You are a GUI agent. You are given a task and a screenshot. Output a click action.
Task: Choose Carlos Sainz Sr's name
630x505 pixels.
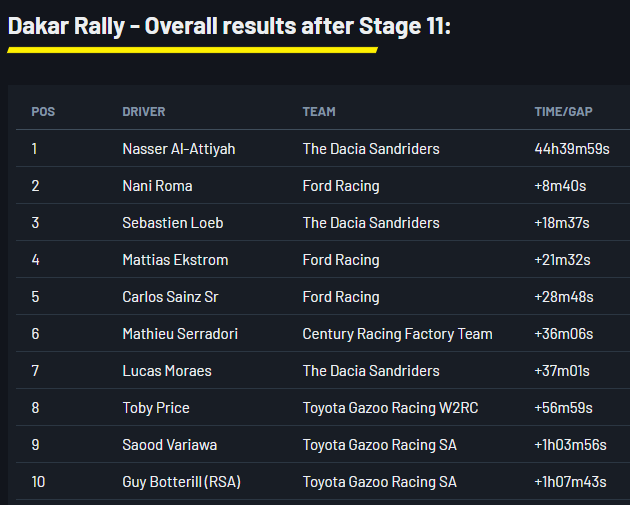point(172,297)
